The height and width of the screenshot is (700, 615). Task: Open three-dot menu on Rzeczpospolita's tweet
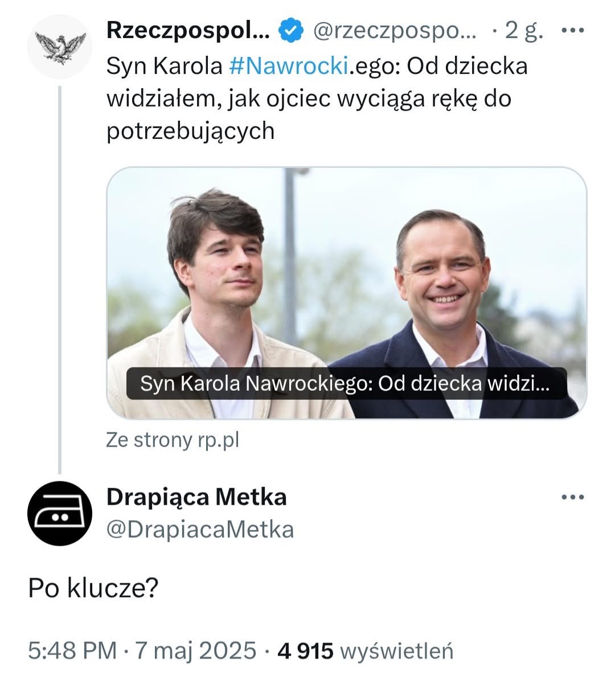point(572,31)
